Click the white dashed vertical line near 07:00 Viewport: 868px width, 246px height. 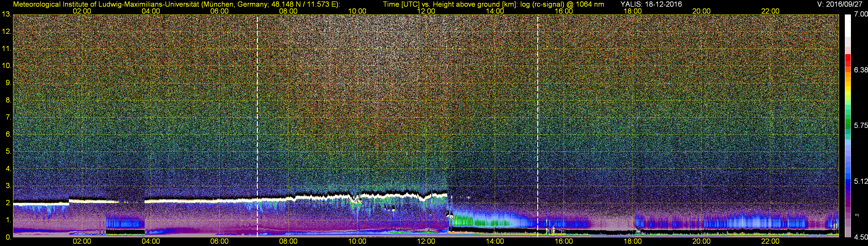(257, 126)
